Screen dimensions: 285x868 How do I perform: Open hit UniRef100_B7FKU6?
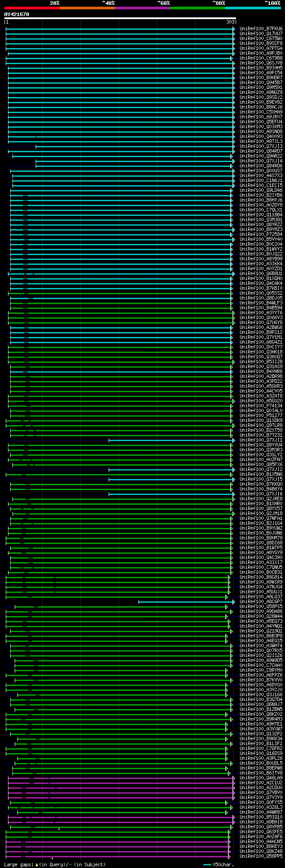261,28
